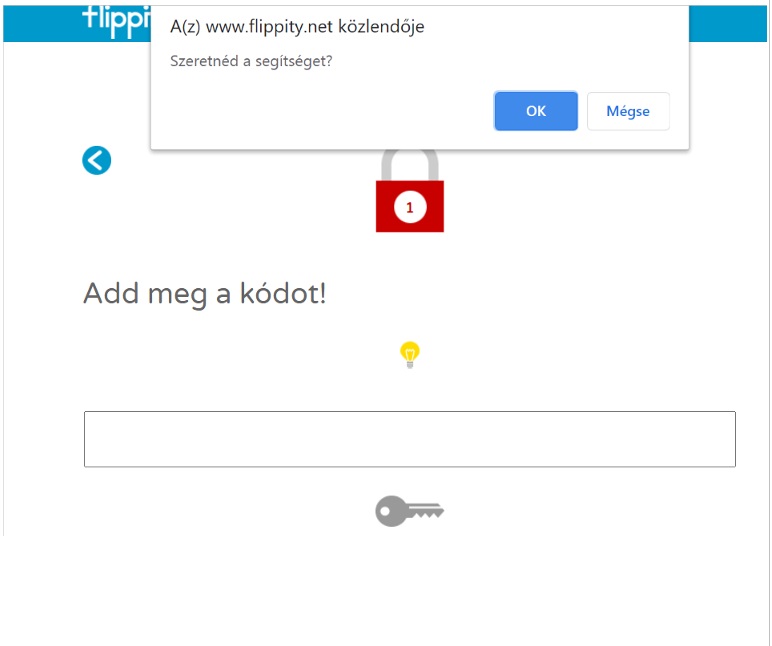Screen dimensions: 772x646
Task: Click the 'Szeretnéd a segítséget?' dialog message
Action: click(x=251, y=61)
